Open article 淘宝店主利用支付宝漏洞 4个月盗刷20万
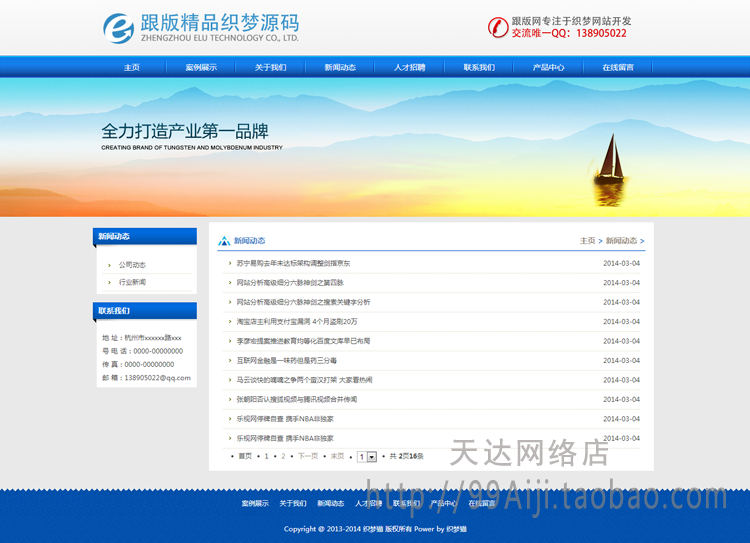This screenshot has width=750, height=543. coord(297,321)
